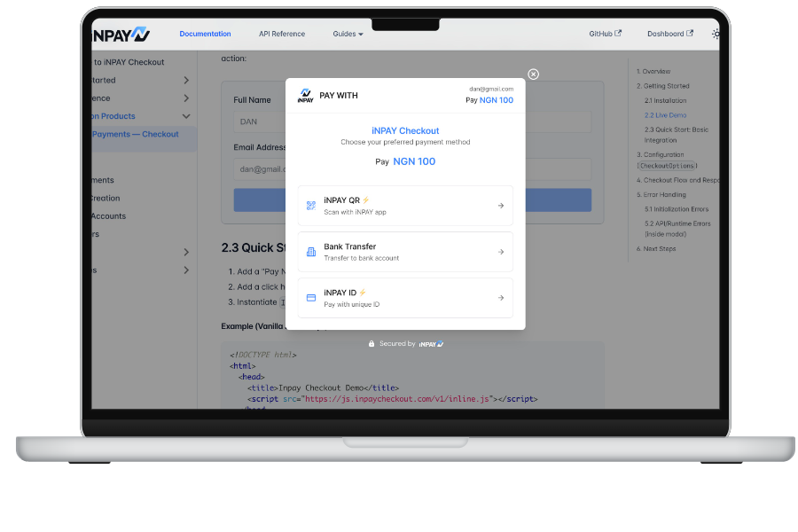Click the lightning bolt next to iNPAY QR
The width and height of the screenshot is (798, 532).
365,200
